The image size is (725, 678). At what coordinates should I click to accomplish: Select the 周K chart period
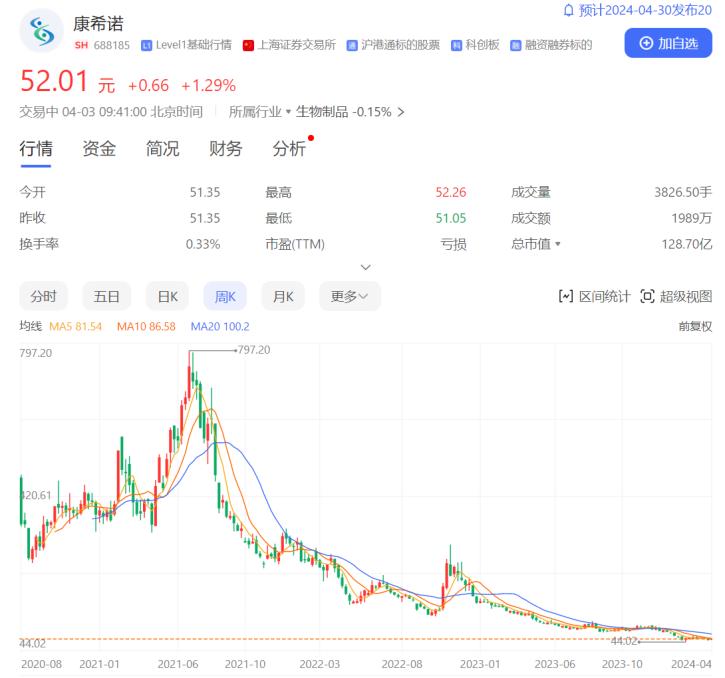(225, 296)
